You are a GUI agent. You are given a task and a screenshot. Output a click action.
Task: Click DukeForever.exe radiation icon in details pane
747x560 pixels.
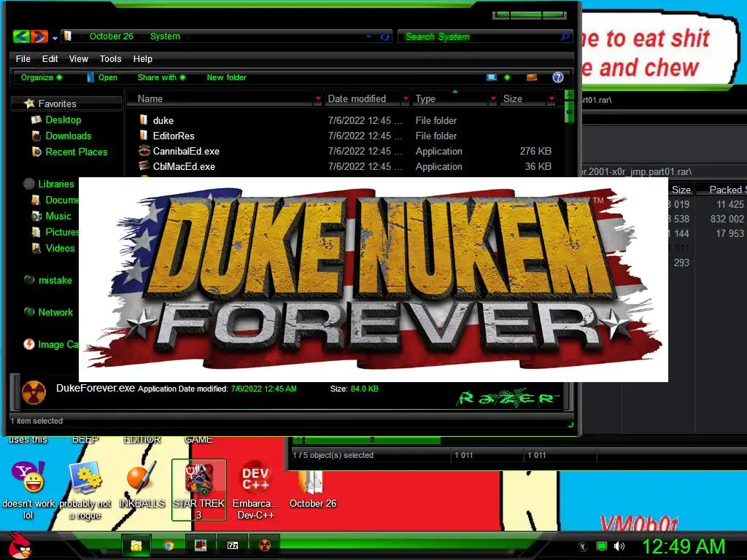coord(34,392)
